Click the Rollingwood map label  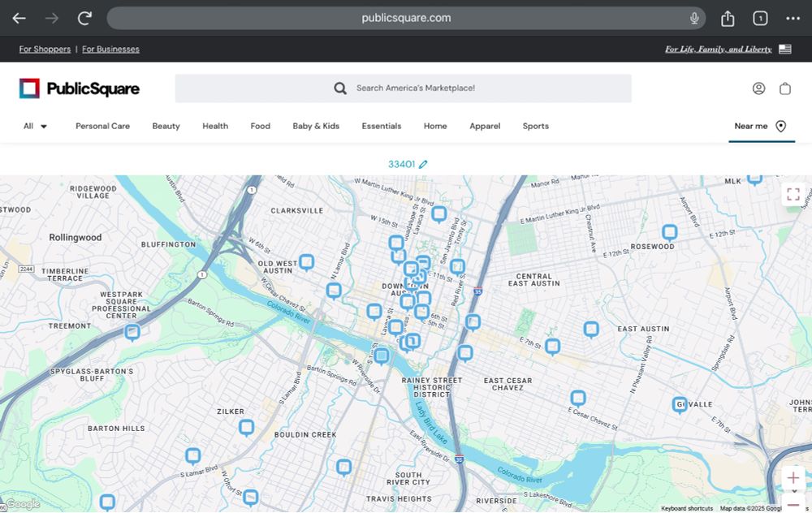point(76,238)
